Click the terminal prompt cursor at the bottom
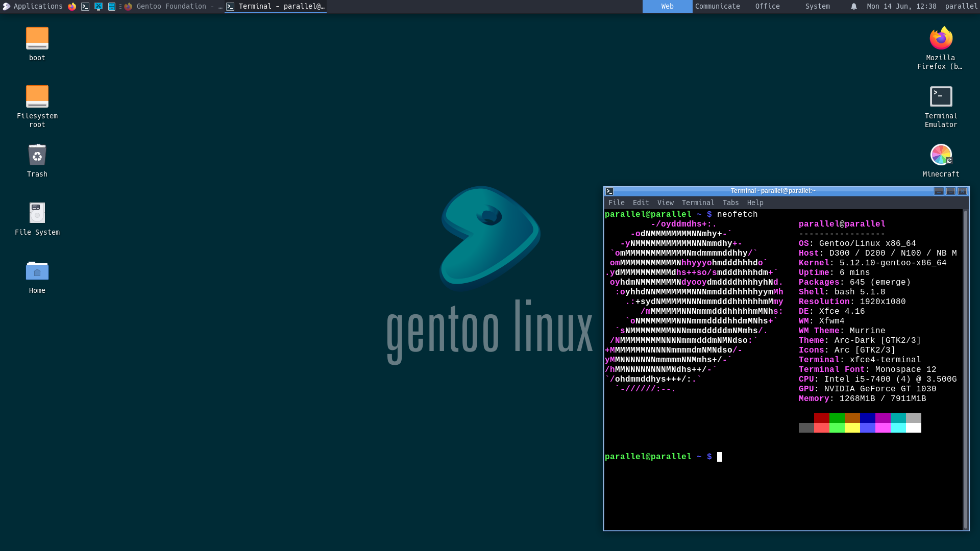Image resolution: width=980 pixels, height=551 pixels. pyautogui.click(x=719, y=457)
